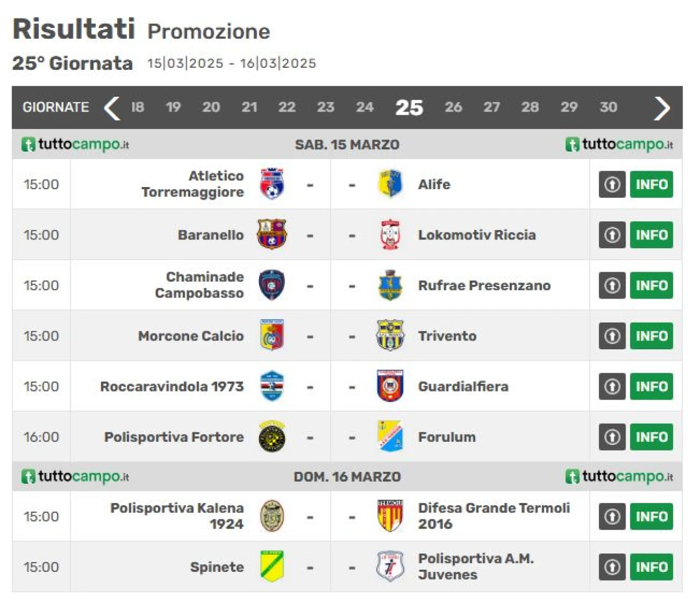Viewport: 700px width, 603px height.
Task: Click the tuttocampo.it logo top left
Action: pos(75,144)
